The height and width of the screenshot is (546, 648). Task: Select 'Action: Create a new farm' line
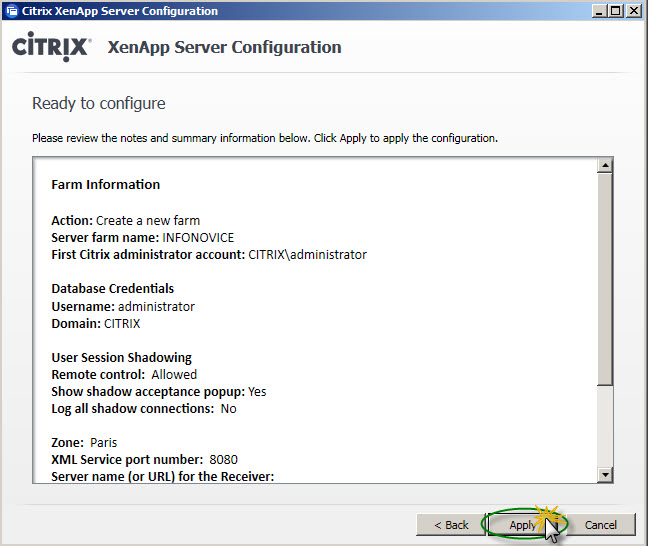click(x=126, y=221)
